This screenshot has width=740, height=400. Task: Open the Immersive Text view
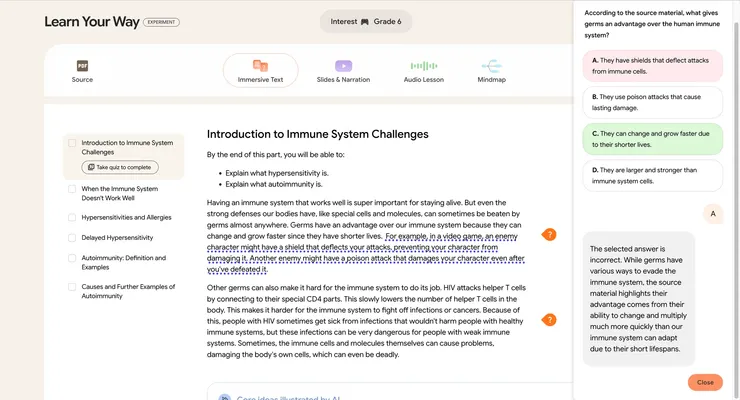[260, 65]
